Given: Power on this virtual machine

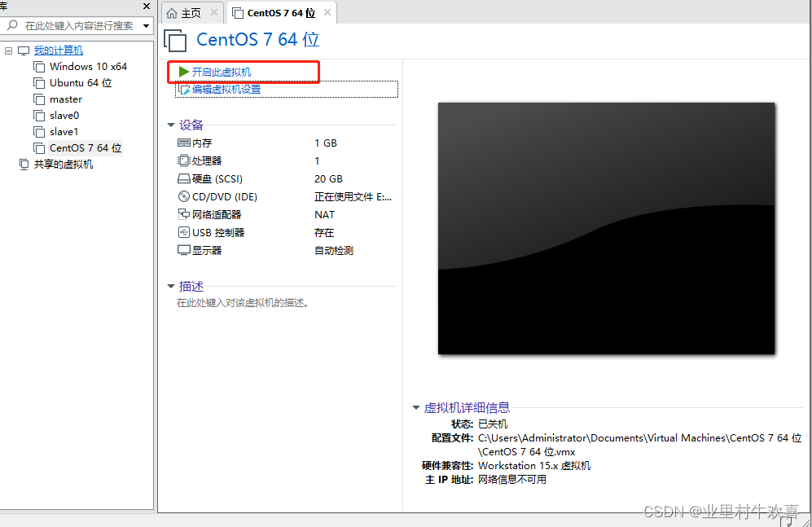Looking at the screenshot, I should coord(222,72).
